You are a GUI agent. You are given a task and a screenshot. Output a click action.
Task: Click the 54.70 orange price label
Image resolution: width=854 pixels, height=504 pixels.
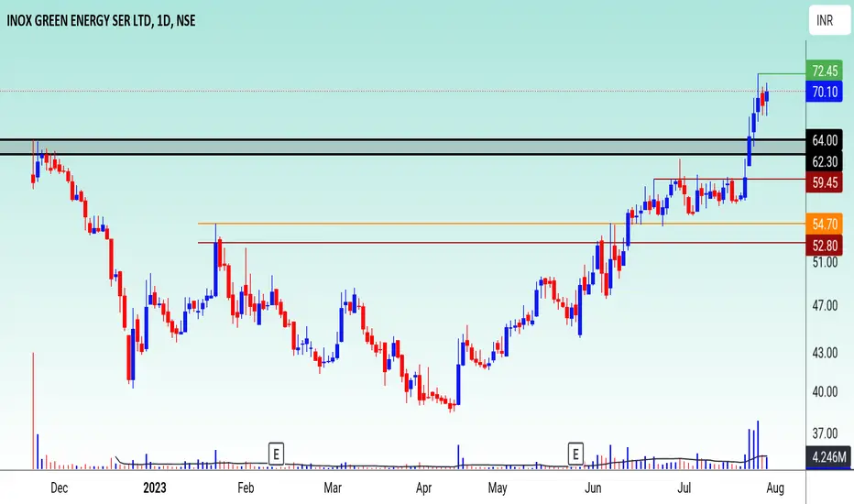[x=825, y=224]
